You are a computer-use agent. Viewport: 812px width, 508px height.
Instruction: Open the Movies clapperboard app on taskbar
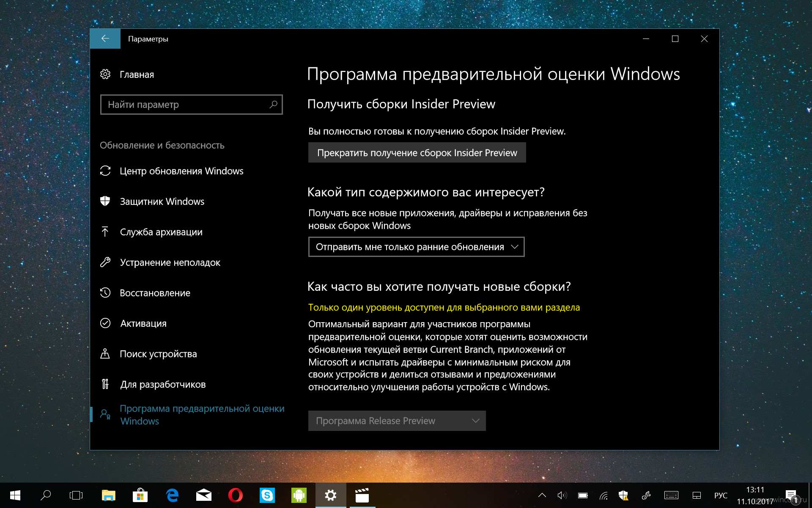pos(362,495)
